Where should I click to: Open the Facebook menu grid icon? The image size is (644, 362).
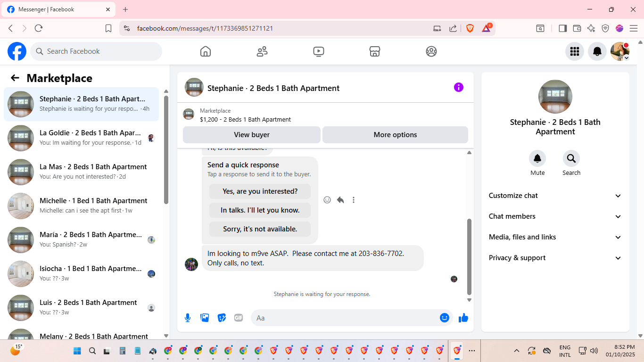coord(575,51)
